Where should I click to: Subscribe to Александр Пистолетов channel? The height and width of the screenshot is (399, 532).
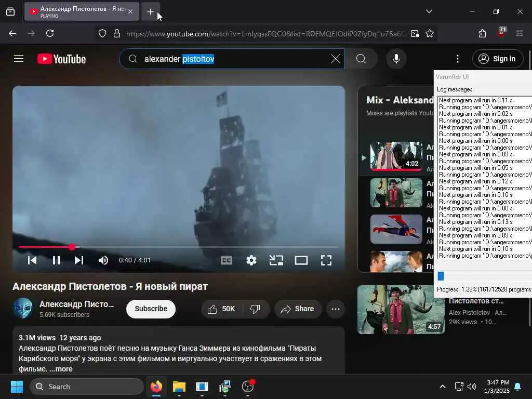(151, 309)
